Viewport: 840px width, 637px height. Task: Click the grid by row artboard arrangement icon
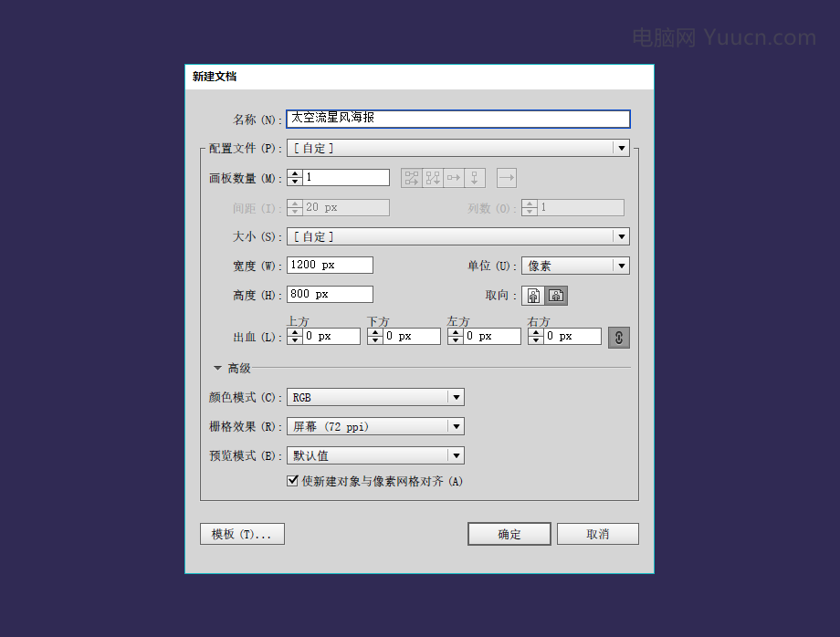pos(412,178)
